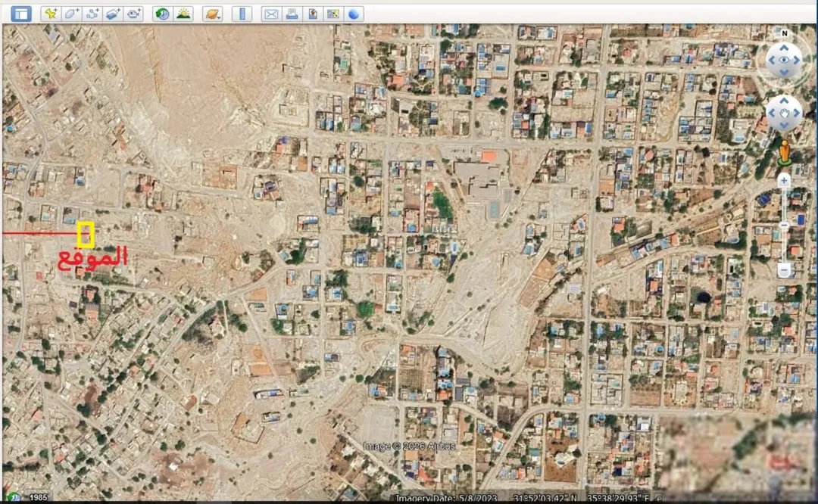Viewport: 818px width, 504px height.
Task: Click the Print icon
Action: coord(292,14)
